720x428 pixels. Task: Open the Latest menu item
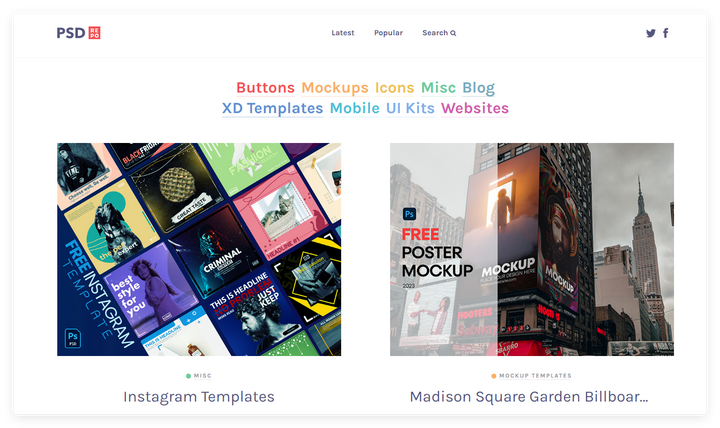343,33
